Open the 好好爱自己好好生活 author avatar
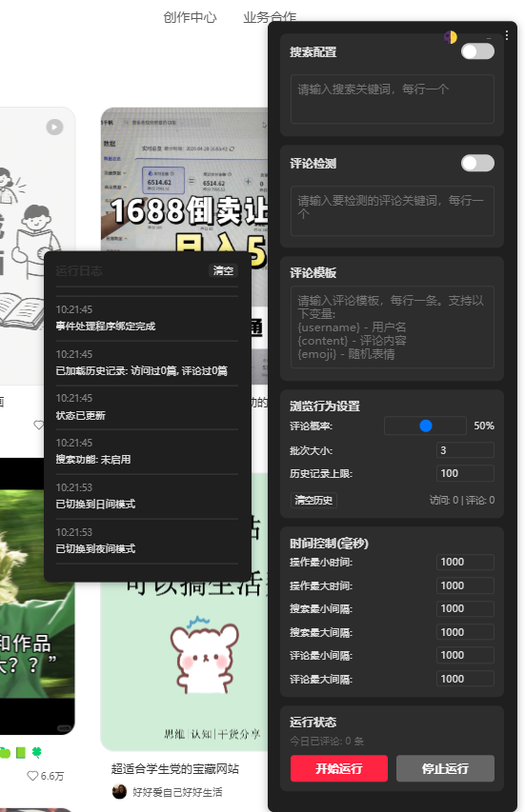This screenshot has width=525, height=812. tap(119, 791)
